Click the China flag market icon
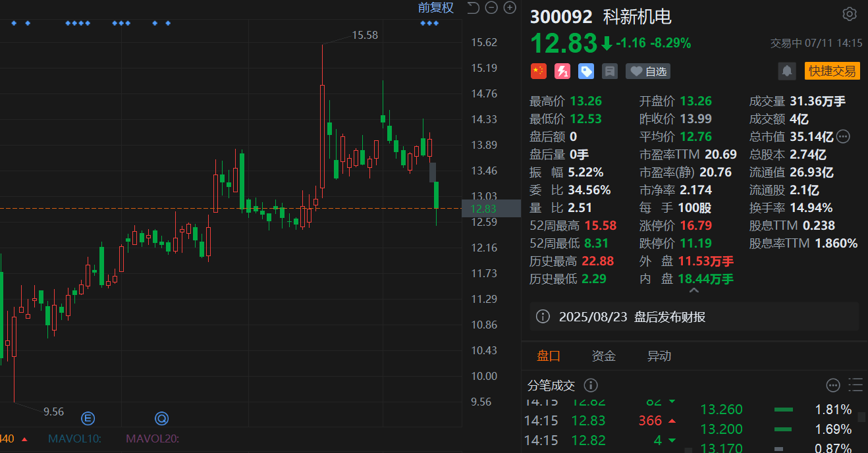 pyautogui.click(x=538, y=71)
